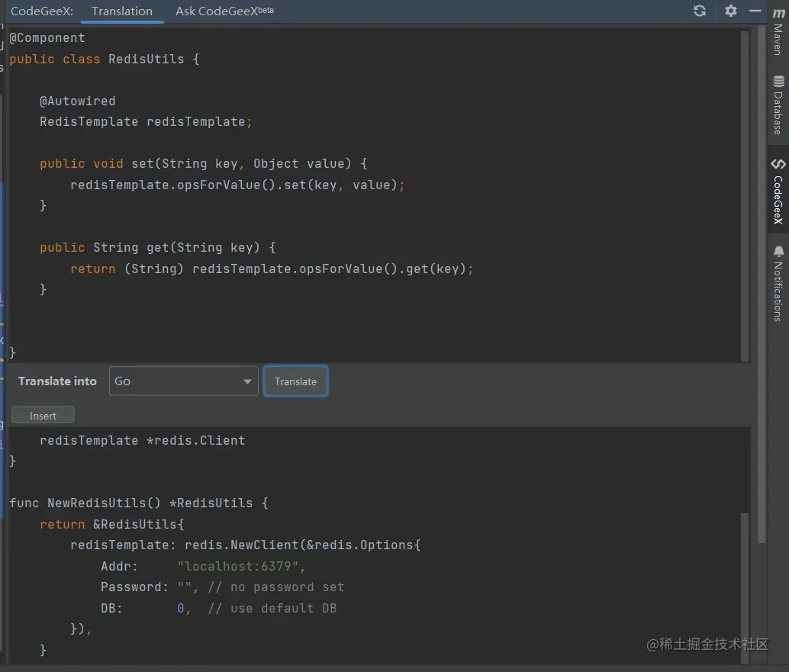Open the Ask CodeGeeX beta tab

click(x=224, y=11)
